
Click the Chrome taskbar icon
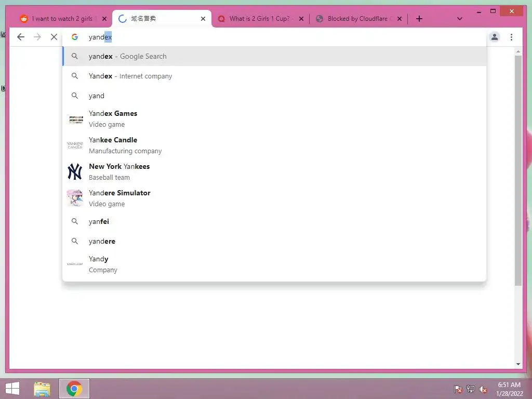[74, 389]
